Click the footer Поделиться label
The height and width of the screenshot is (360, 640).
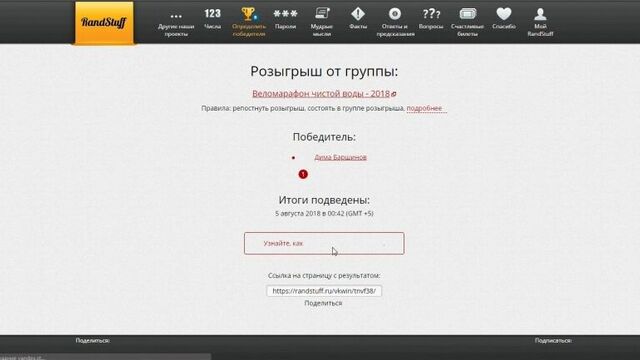coord(93,340)
